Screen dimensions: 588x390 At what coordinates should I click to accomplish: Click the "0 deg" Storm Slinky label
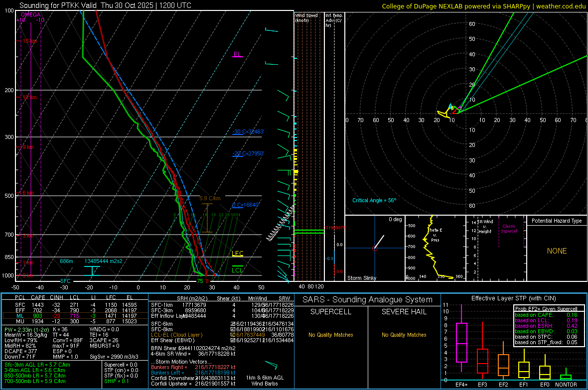coord(395,219)
